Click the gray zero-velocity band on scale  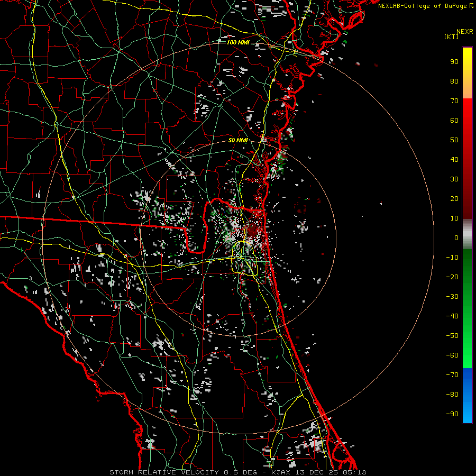[x=467, y=234]
